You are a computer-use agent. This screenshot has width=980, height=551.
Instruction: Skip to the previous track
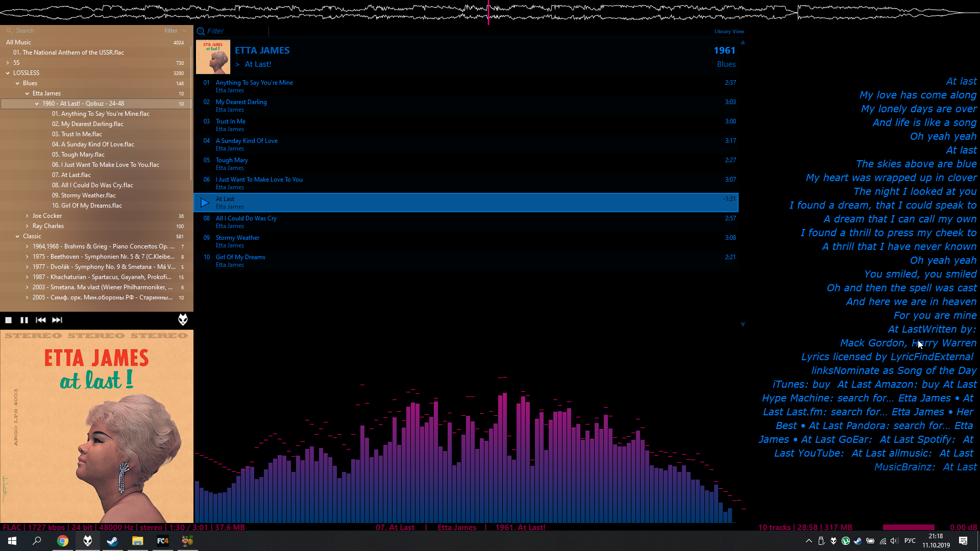(41, 320)
